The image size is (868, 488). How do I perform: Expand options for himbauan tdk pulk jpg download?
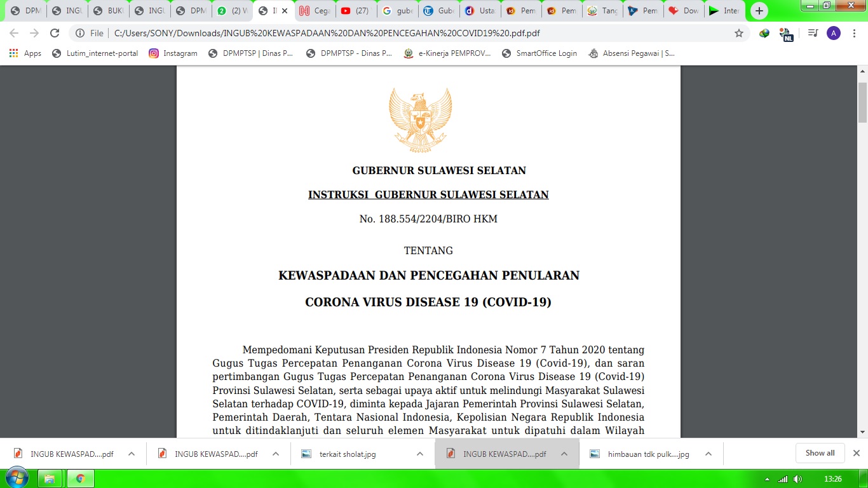(x=709, y=454)
